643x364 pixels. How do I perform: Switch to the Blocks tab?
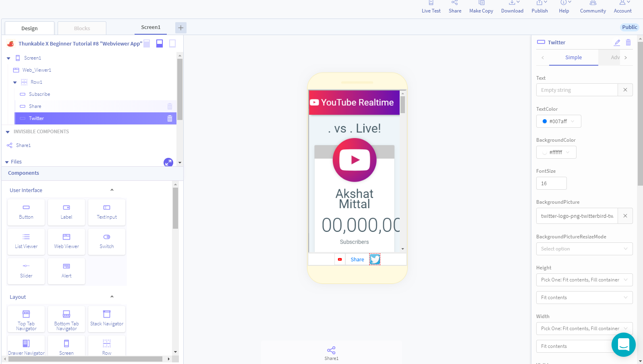click(x=82, y=28)
